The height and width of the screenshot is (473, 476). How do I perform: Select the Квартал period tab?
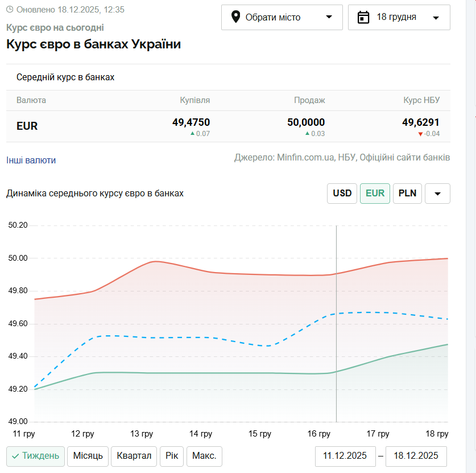point(134,456)
